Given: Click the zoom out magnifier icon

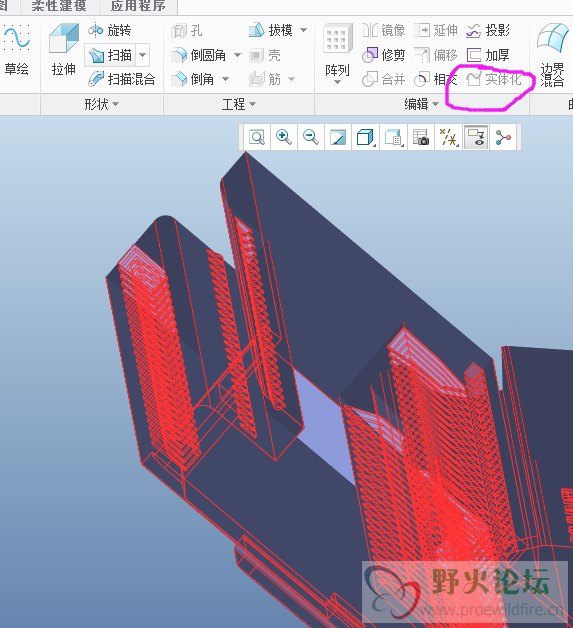Looking at the screenshot, I should coord(311,137).
